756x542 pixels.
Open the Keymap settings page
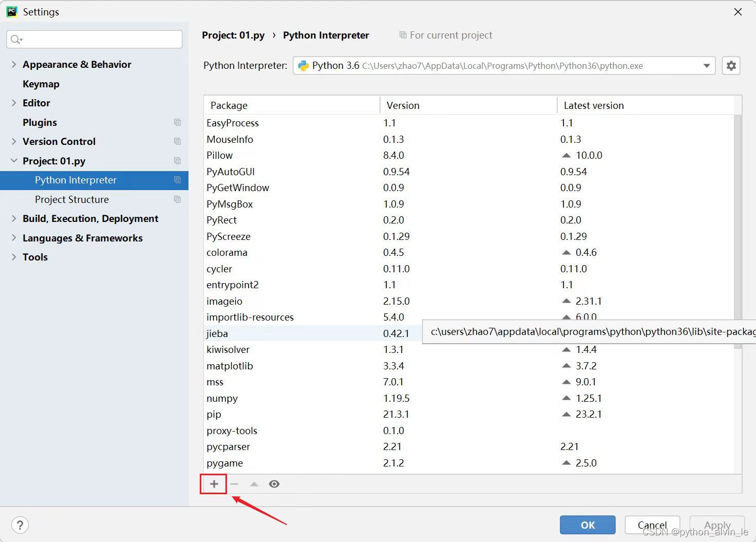[41, 84]
